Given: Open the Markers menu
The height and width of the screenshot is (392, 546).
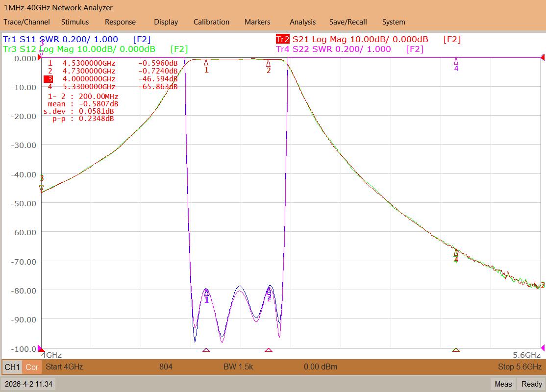Looking at the screenshot, I should [x=257, y=22].
